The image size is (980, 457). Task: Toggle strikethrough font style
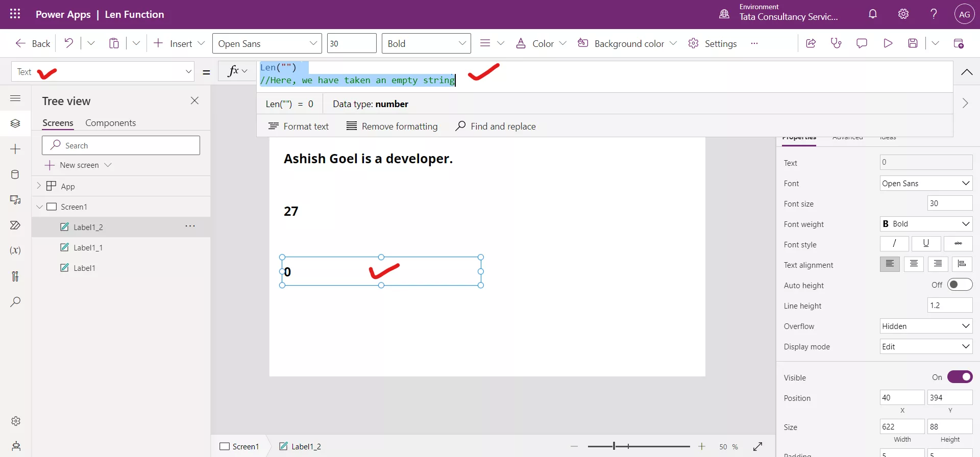point(958,244)
